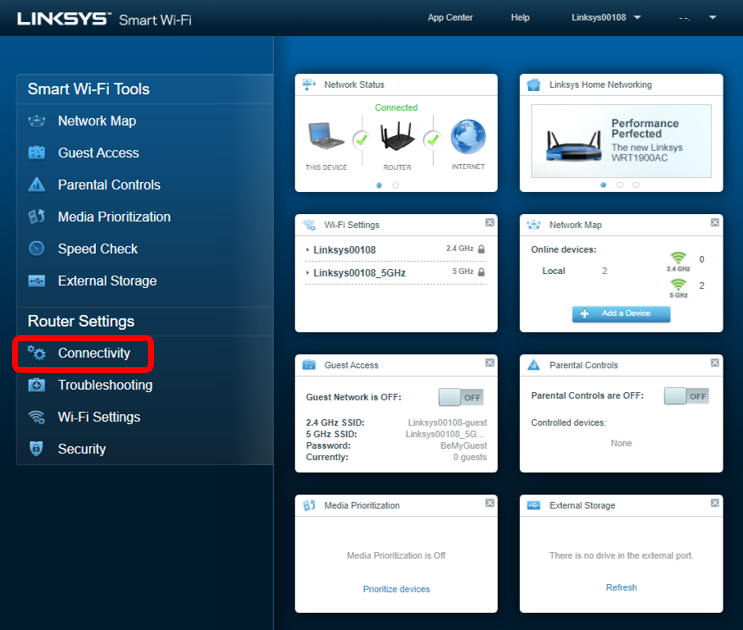Close the Parental Controls widget

tap(715, 363)
